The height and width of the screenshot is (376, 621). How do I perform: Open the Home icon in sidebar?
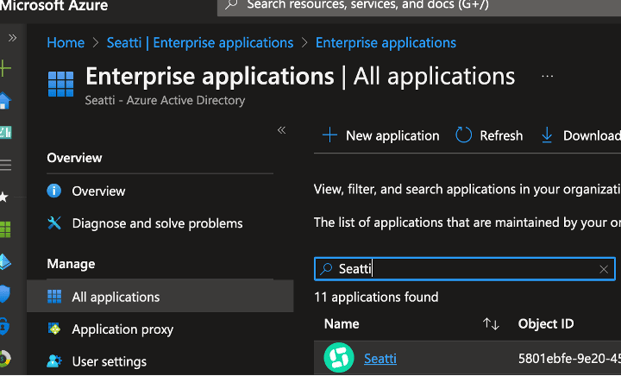5,101
